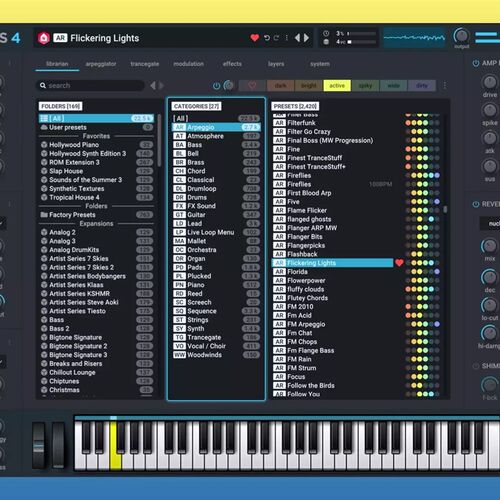Toggle the favorites heart filter tag

(252, 86)
